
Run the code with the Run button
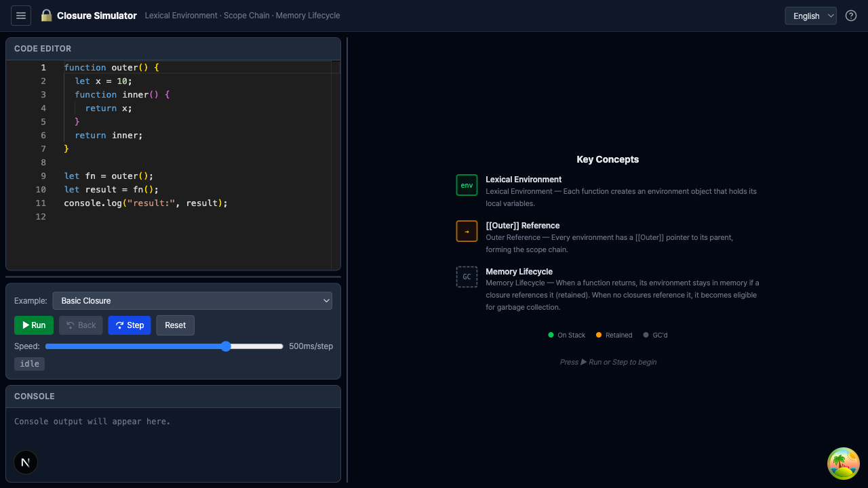[x=34, y=325]
